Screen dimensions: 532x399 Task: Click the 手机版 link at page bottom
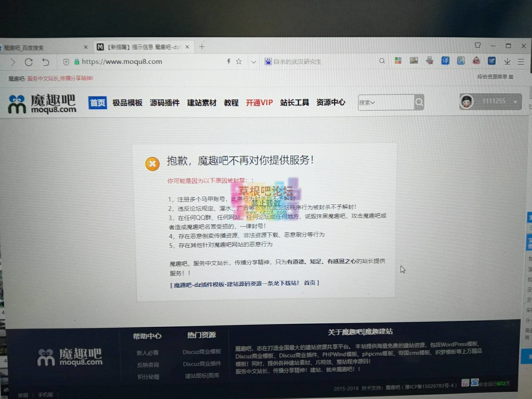pos(45,395)
